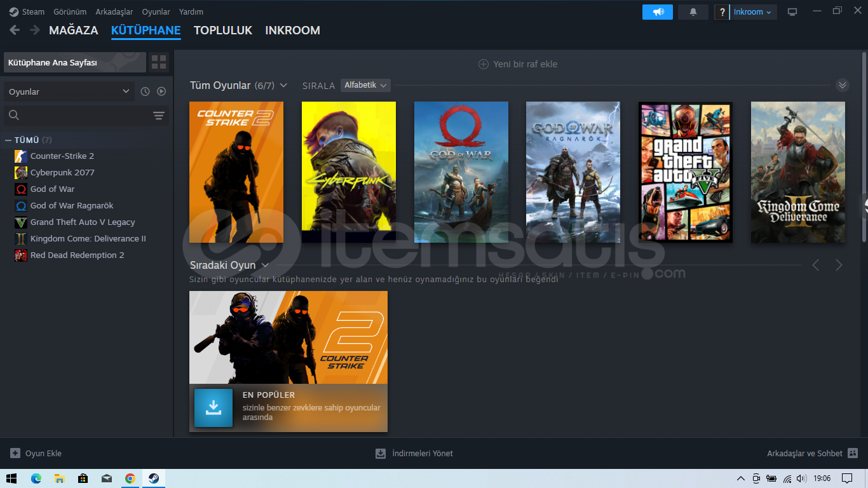Viewport: 868px width, 488px height.
Task: Open Microsoft Store from taskbar
Action: point(83,478)
